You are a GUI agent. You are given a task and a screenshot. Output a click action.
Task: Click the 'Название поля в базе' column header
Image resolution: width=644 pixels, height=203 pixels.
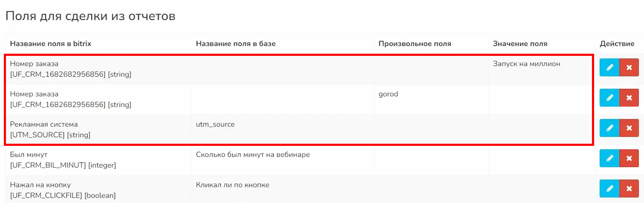pyautogui.click(x=236, y=44)
